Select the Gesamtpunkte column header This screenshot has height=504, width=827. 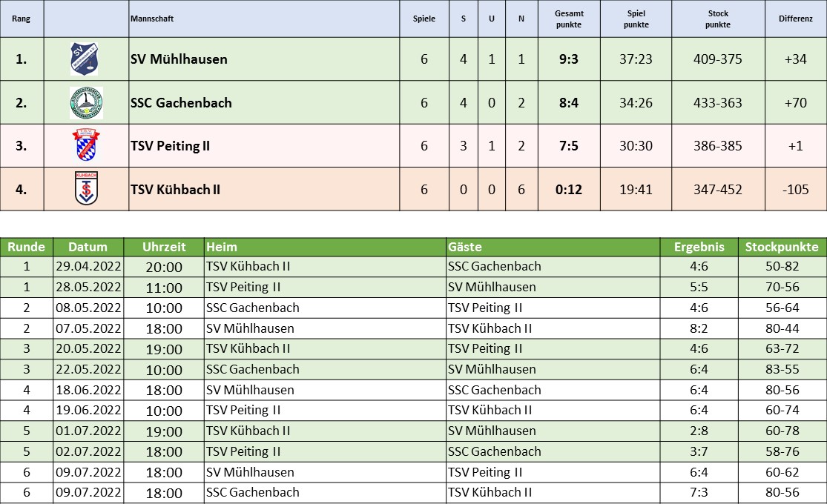click(x=569, y=19)
